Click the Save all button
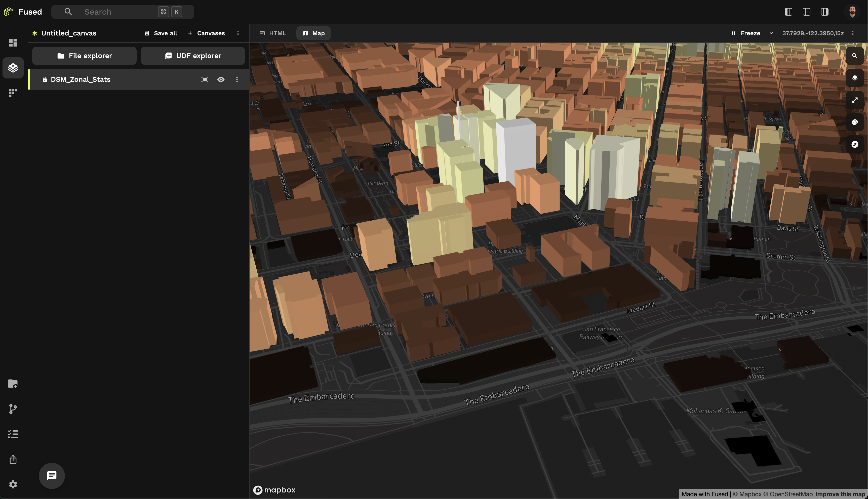868x499 pixels. click(161, 33)
